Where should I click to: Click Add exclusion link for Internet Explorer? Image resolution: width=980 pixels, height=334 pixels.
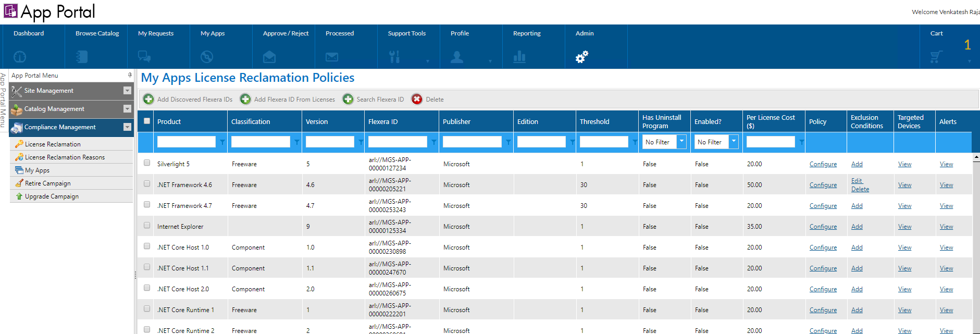pos(857,227)
